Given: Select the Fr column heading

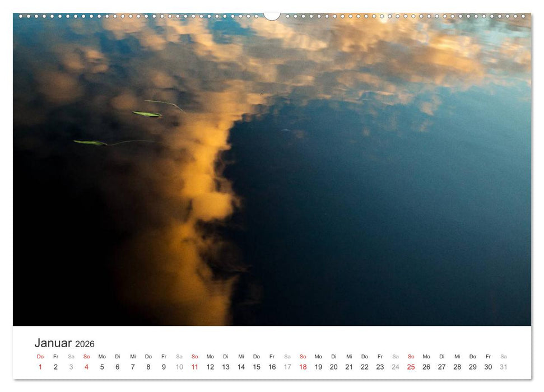Looking at the screenshot, I should (55, 356).
